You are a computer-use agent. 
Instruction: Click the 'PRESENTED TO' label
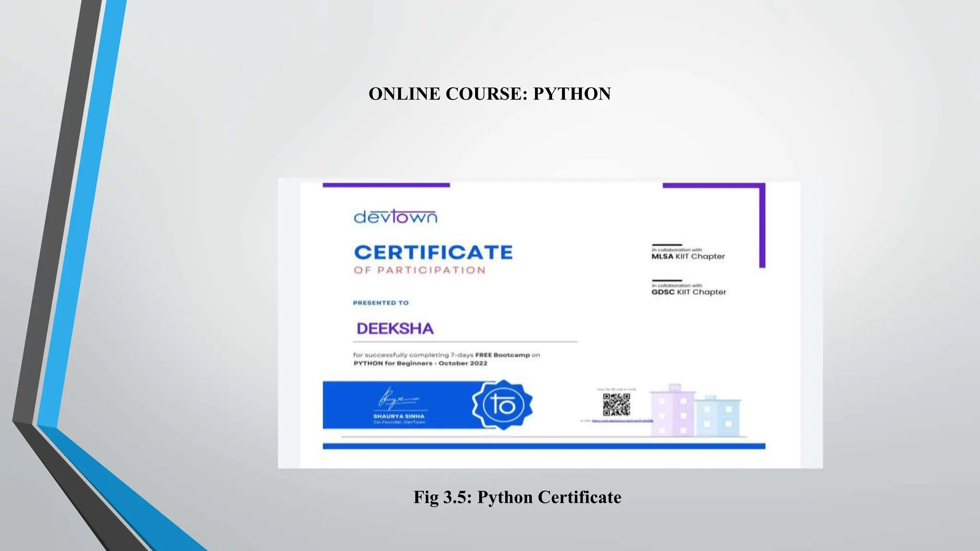tap(381, 303)
